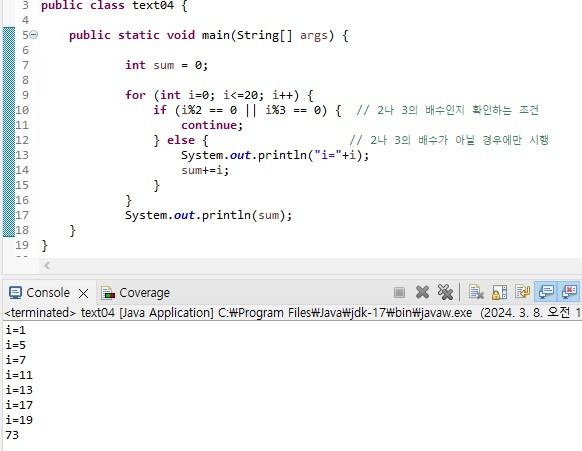Toggle Word Wrap console icon
This screenshot has height=451, width=582.
[522, 292]
